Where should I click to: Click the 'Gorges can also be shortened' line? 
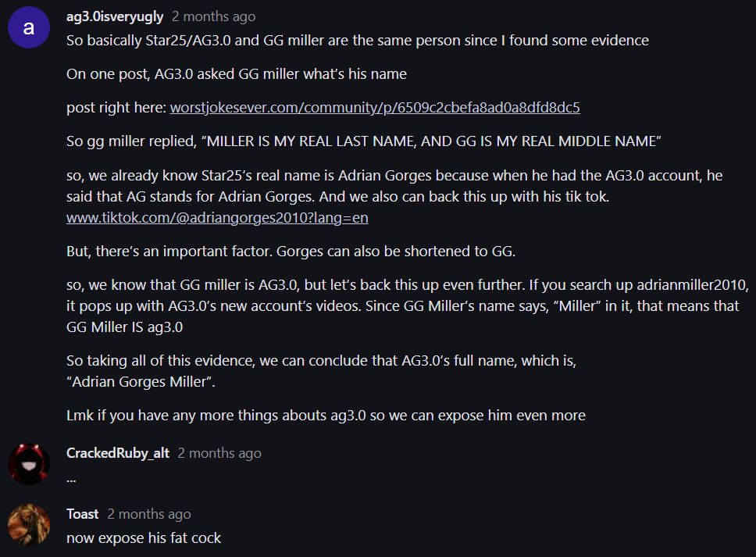coord(291,252)
